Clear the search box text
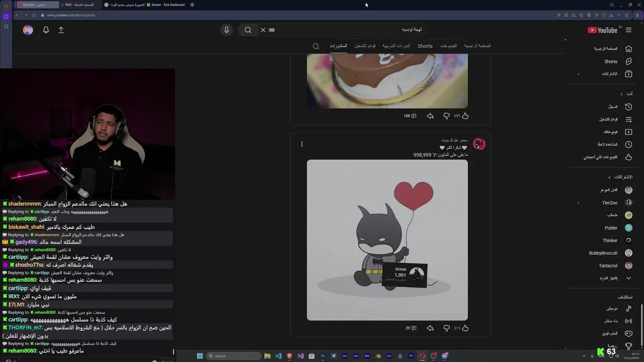The height and width of the screenshot is (362, 644). (x=263, y=30)
